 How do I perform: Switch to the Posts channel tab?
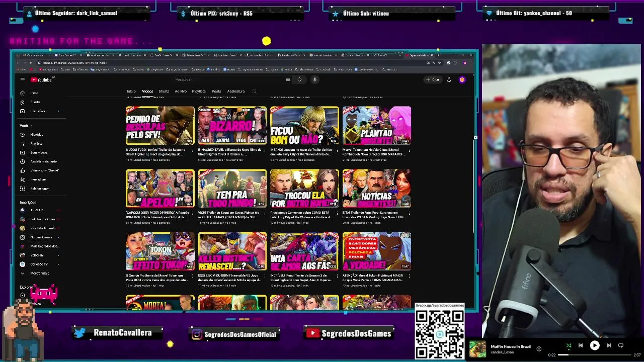(216, 92)
